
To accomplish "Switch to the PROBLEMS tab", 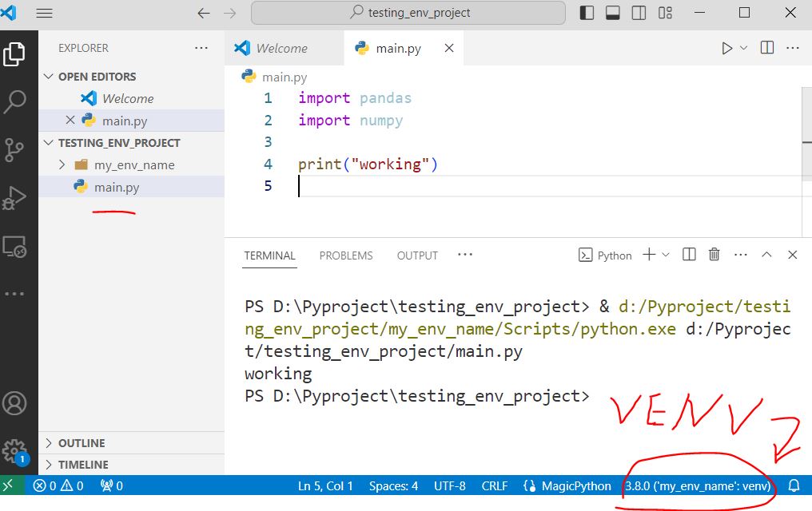I will (x=345, y=255).
